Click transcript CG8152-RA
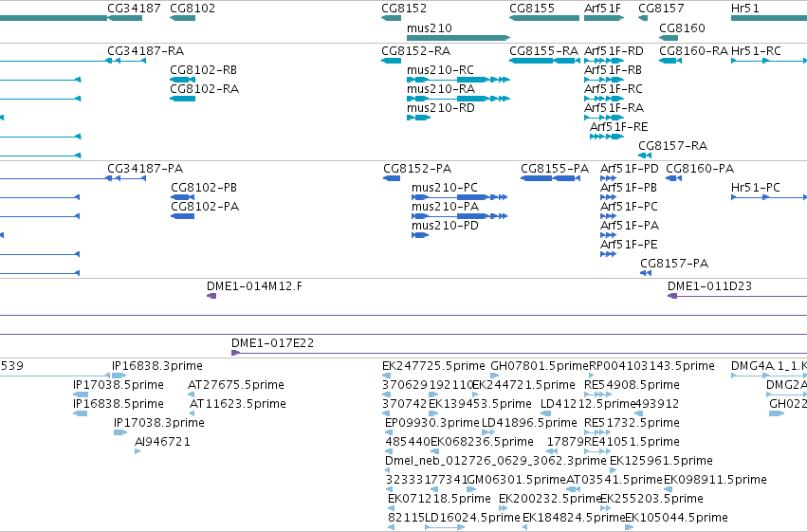The height and width of the screenshot is (532, 807). tap(416, 51)
